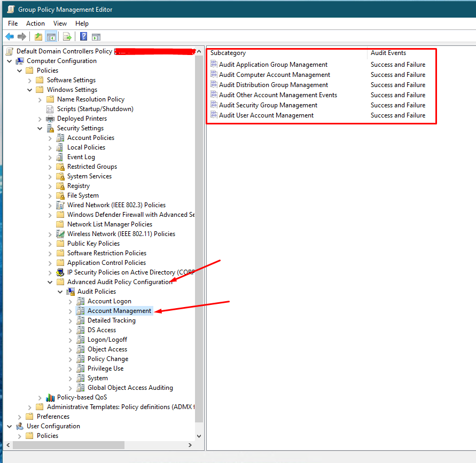The width and height of the screenshot is (476, 463).
Task: Toggle Show/Hide Action Pane toolbar icon
Action: pos(96,37)
